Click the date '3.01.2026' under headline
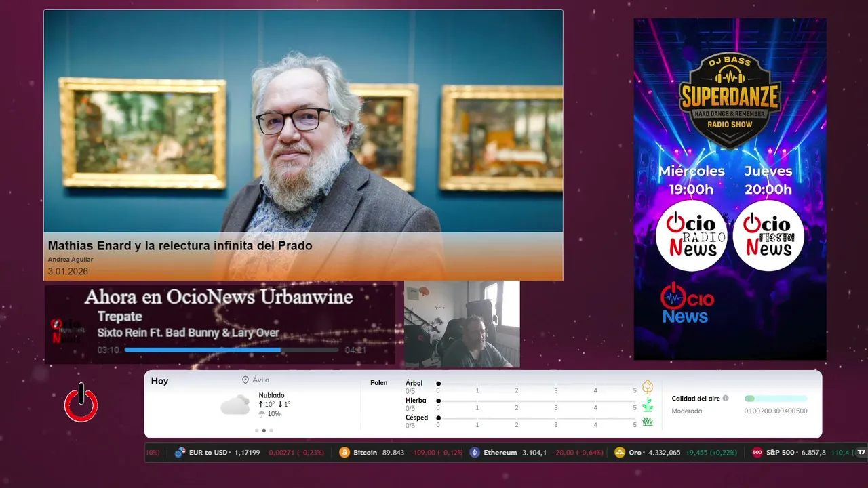The image size is (868, 488). (68, 271)
